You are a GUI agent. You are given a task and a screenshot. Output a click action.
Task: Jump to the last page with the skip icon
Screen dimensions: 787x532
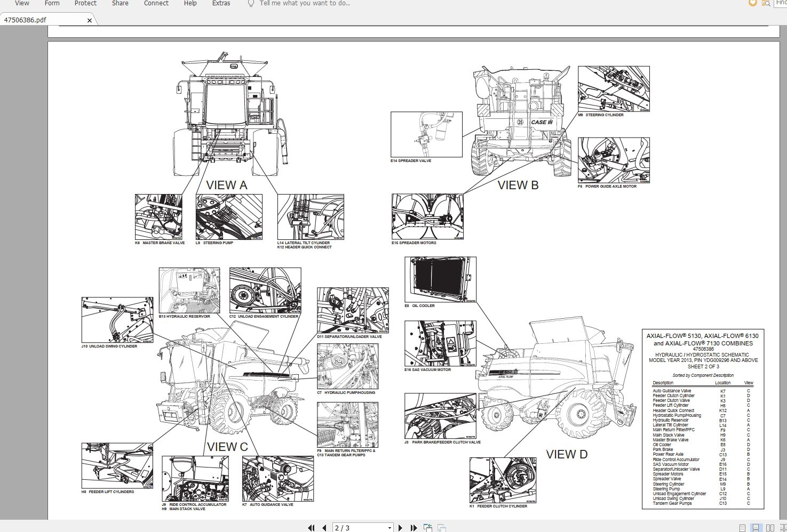415,528
